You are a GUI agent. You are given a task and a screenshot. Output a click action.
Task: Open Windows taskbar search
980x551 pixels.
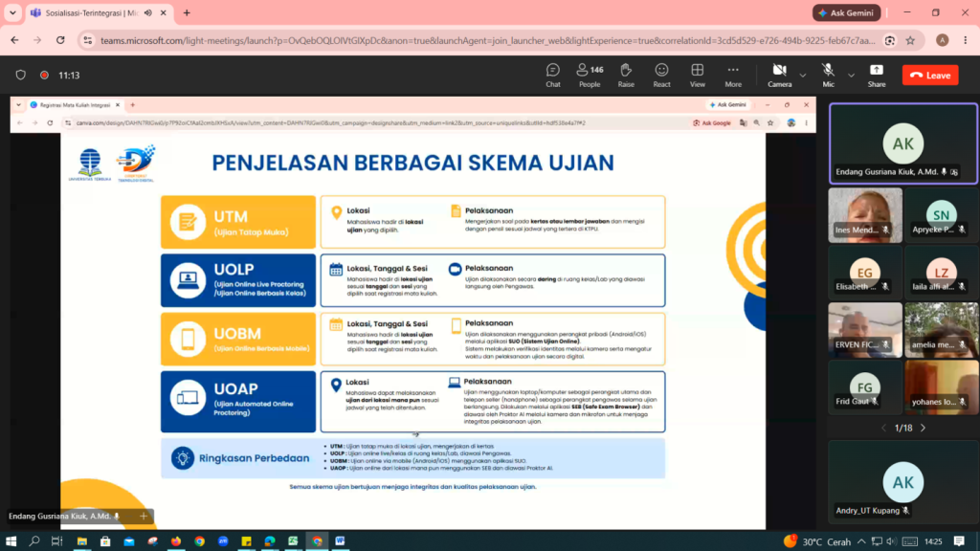(34, 541)
